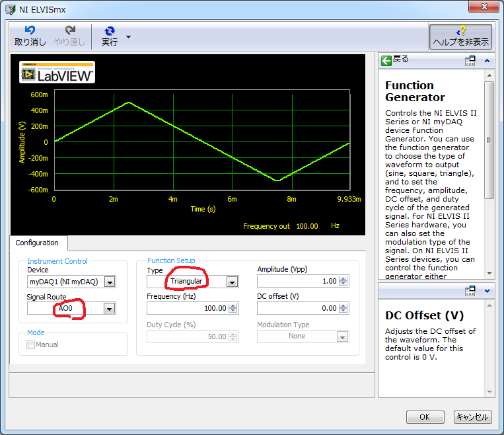Click the lower help pane layout icon
The width and height of the screenshot is (504, 435).
[470, 291]
